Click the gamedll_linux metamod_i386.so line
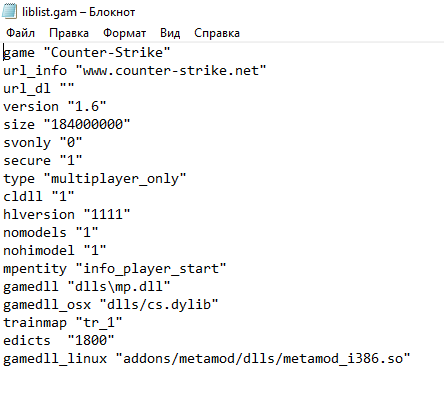 [x=207, y=359]
